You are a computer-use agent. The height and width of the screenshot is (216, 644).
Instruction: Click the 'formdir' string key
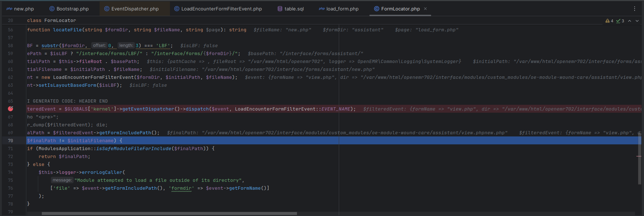(x=181, y=188)
